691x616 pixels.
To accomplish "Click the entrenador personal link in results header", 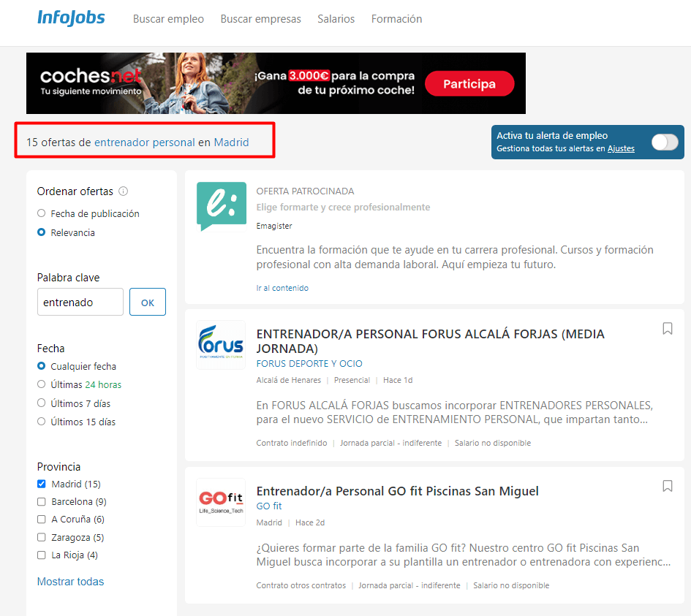I will (145, 142).
